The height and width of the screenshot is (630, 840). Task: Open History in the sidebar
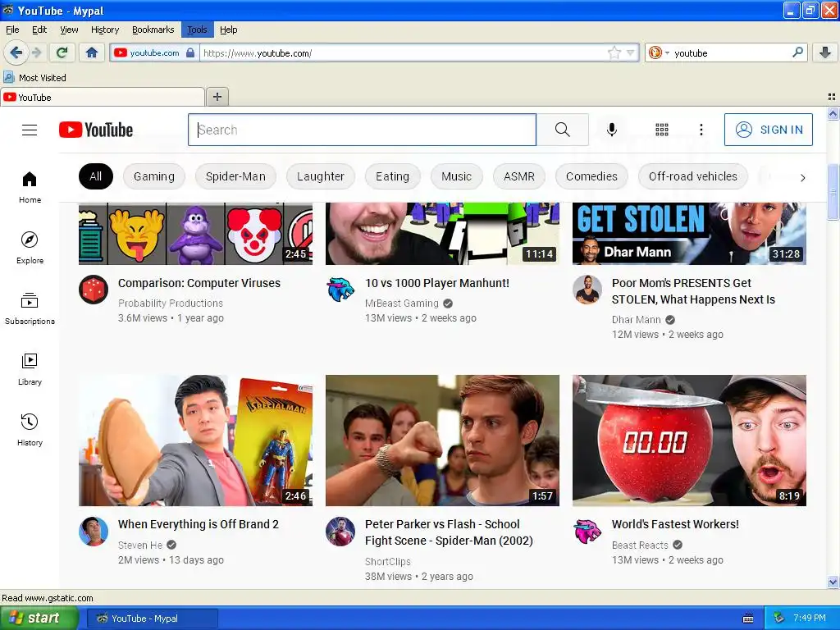pos(30,430)
